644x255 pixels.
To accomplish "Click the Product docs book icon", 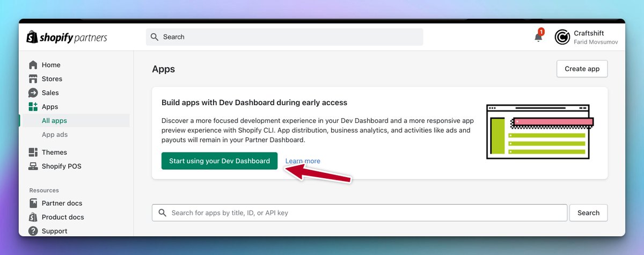I will click(33, 217).
